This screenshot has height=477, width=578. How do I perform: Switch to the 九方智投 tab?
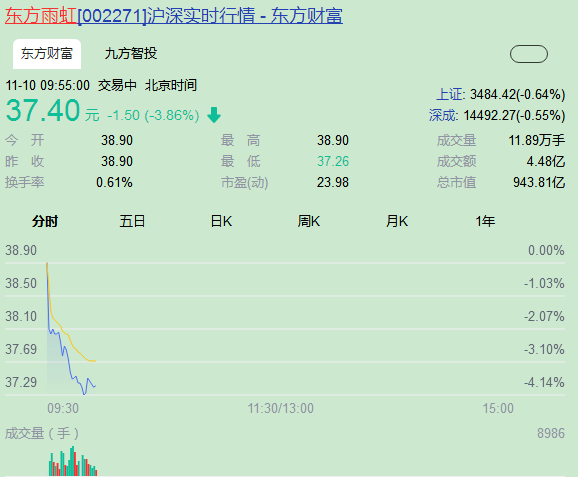(x=131, y=54)
